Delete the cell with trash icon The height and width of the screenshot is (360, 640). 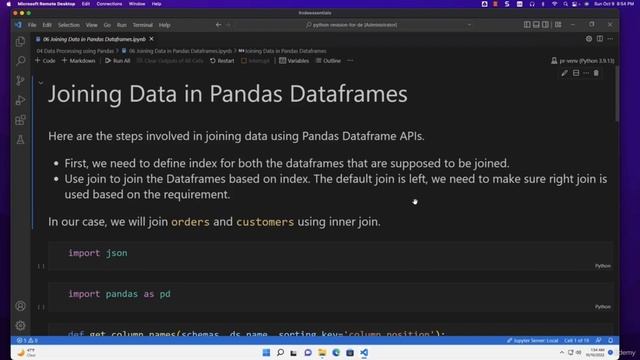(596, 73)
